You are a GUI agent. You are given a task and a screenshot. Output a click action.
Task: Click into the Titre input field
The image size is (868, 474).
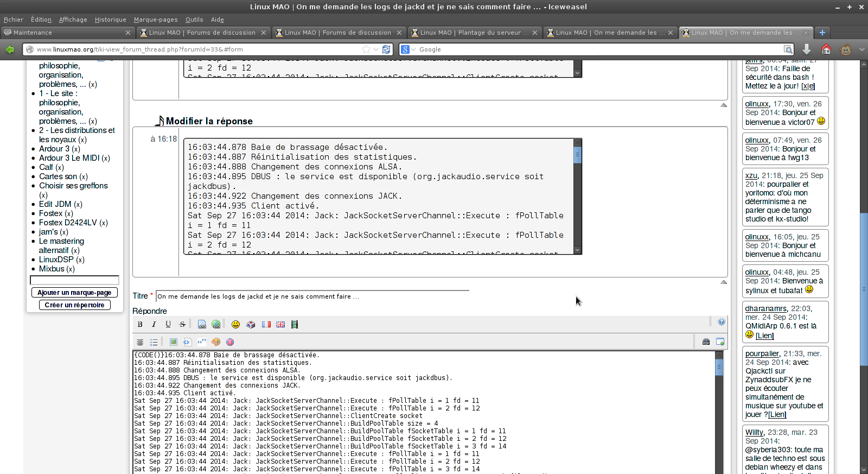click(x=312, y=296)
